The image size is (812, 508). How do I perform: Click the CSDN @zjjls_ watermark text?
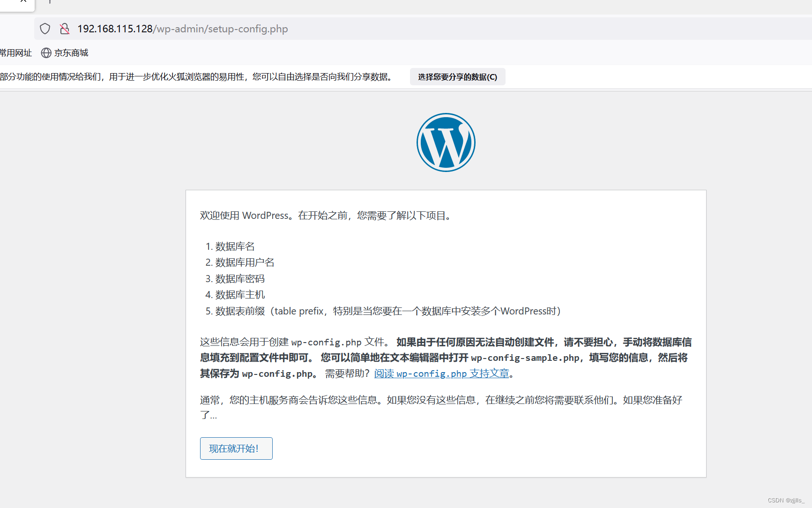pos(786,500)
